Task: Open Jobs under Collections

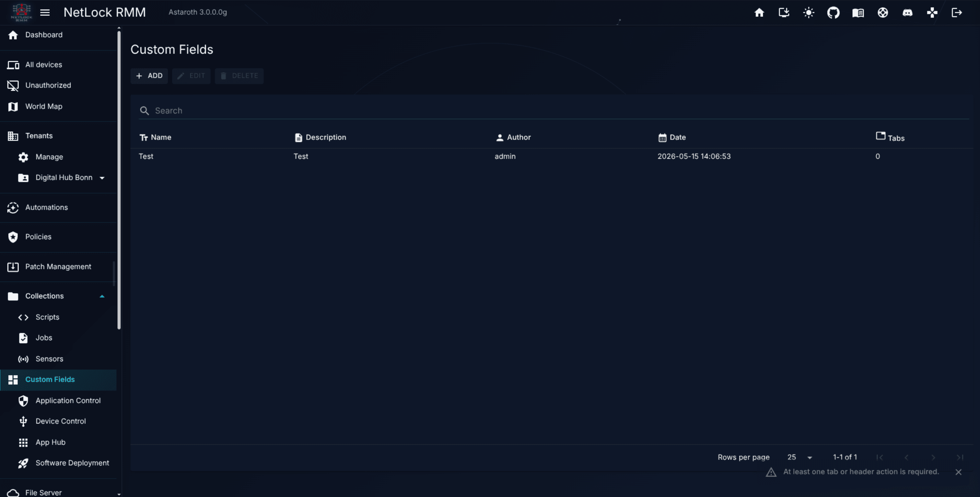Action: tap(58, 338)
